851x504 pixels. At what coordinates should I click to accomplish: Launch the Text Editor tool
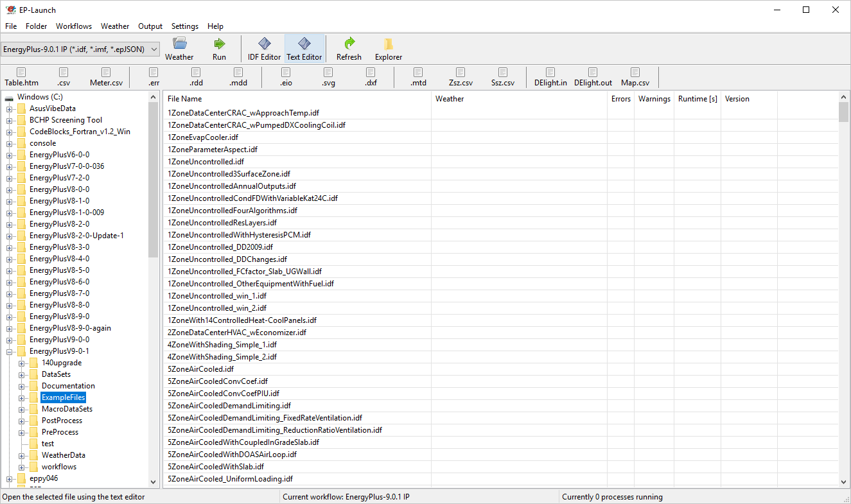pos(304,49)
